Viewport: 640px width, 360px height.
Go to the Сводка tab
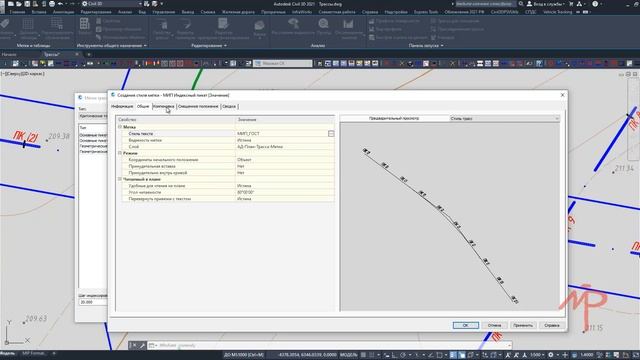coord(229,107)
